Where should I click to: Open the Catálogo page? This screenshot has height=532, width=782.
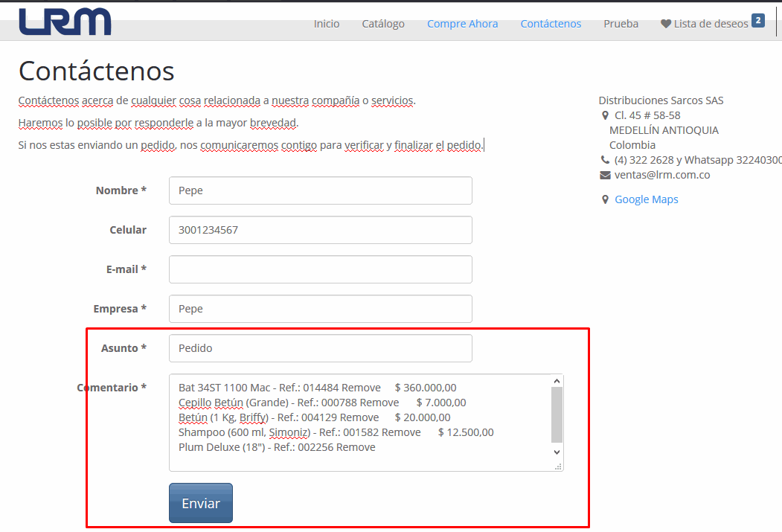(x=383, y=23)
